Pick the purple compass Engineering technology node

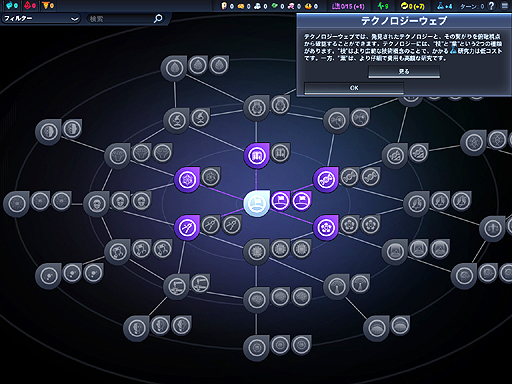coord(187,228)
